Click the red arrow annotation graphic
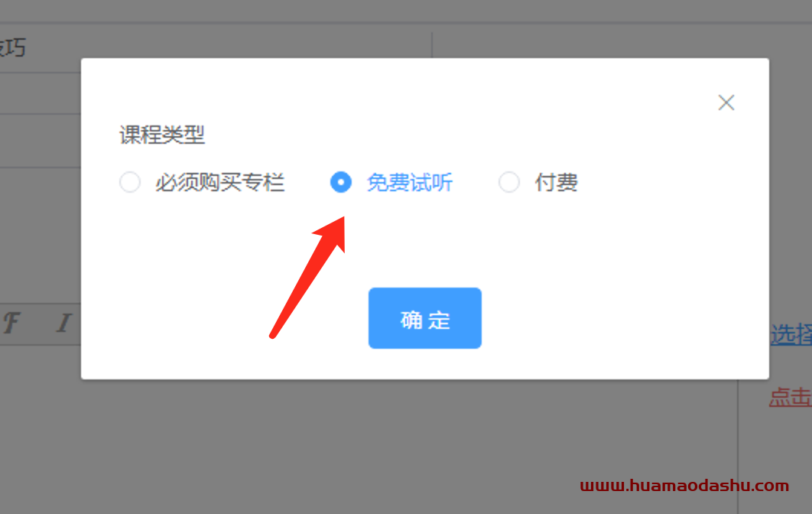Viewport: 812px width, 514px height. click(x=308, y=277)
